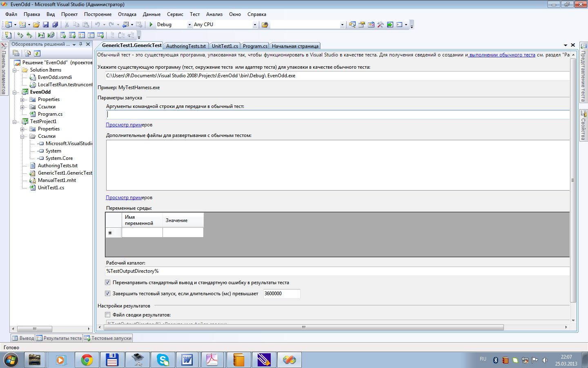Screen dimensions: 588x368
Task: Open the Properties Window toolbar icon
Action: (361, 25)
